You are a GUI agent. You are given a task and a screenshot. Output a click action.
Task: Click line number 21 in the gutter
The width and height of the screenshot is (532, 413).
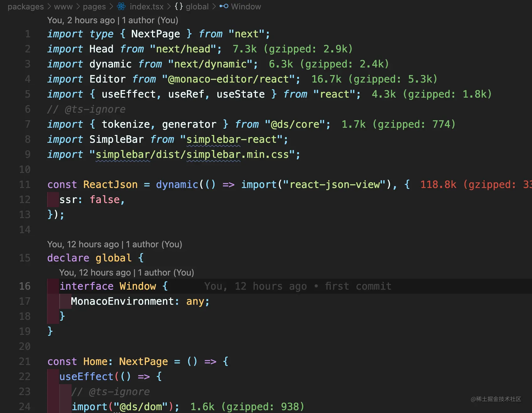[x=25, y=362]
